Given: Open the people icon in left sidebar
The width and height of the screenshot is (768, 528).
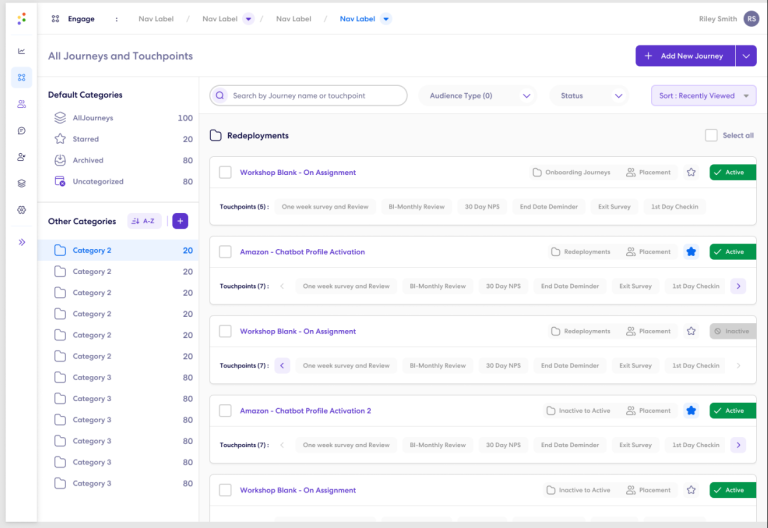Looking at the screenshot, I should [x=22, y=104].
